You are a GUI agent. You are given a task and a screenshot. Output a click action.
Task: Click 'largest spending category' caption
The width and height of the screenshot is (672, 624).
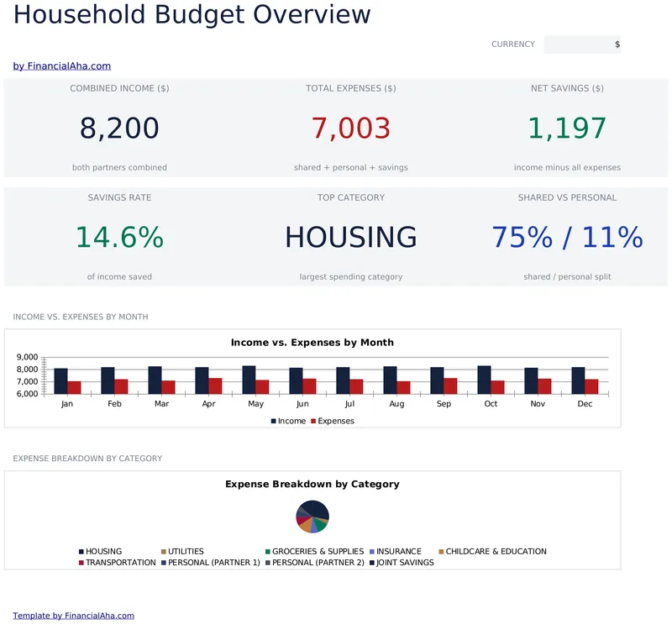click(351, 277)
